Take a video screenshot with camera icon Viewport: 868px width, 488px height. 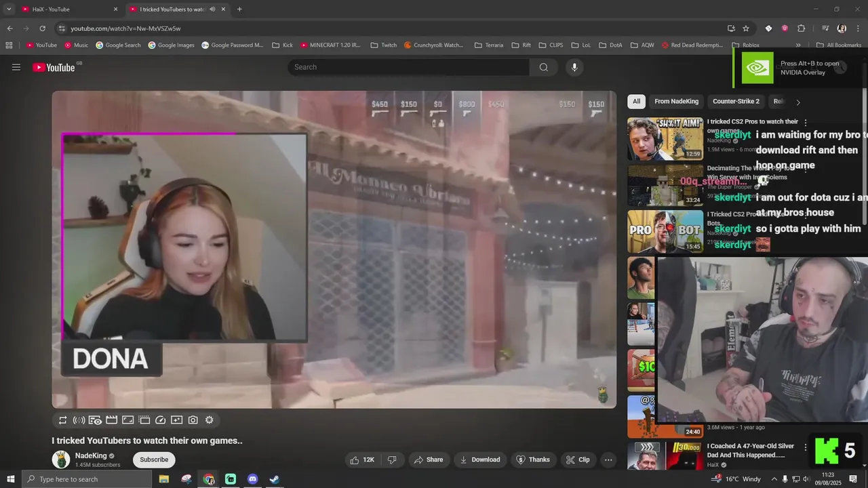click(193, 420)
